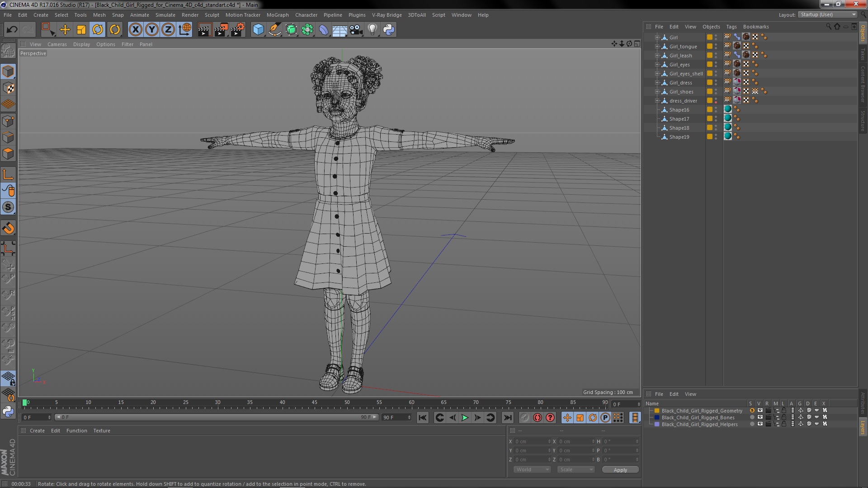Open the Character menu
The image size is (868, 488).
click(x=306, y=15)
